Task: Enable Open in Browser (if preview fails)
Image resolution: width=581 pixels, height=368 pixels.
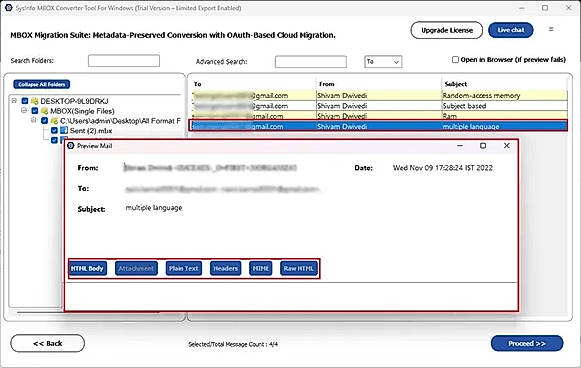Action: pos(455,60)
